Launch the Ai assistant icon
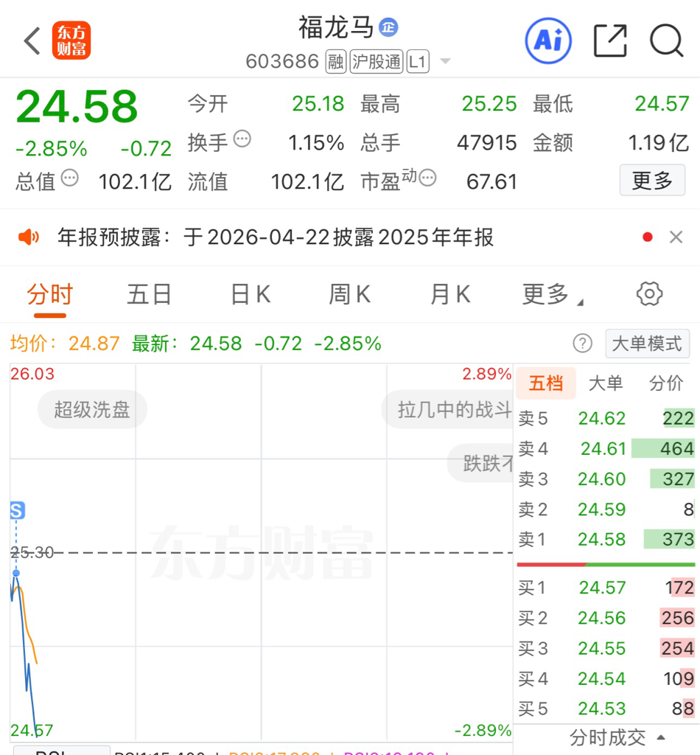 pos(548,41)
